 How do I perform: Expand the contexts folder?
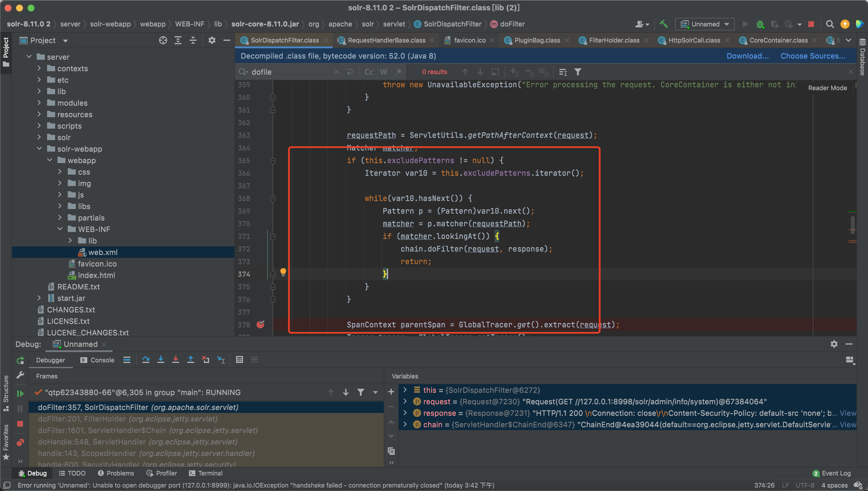39,68
